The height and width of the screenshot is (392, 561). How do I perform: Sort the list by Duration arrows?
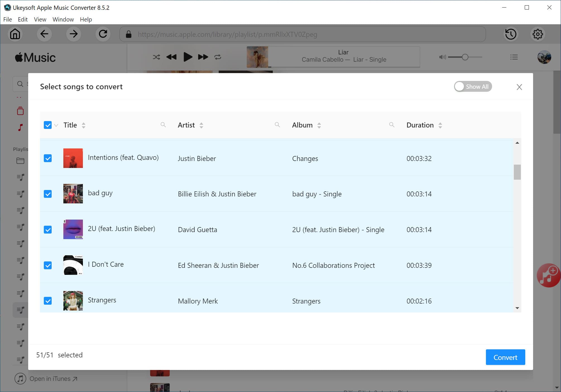440,125
